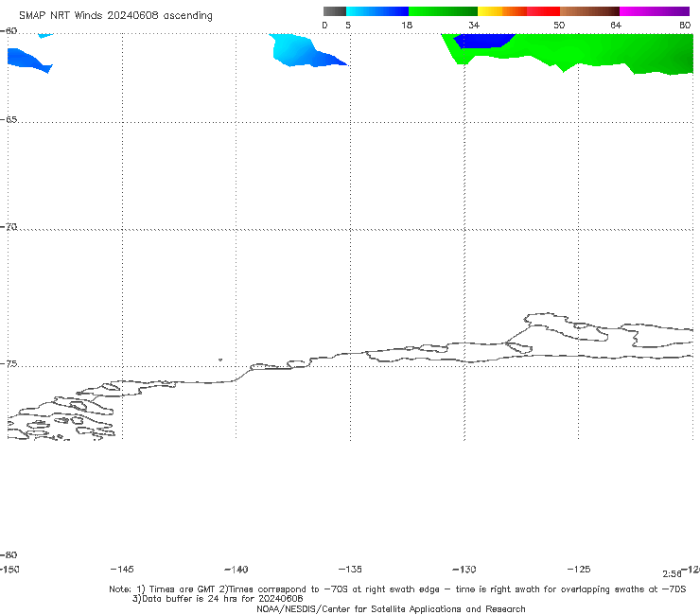
Task: Select the green segment of the color bar
Action: (x=443, y=11)
